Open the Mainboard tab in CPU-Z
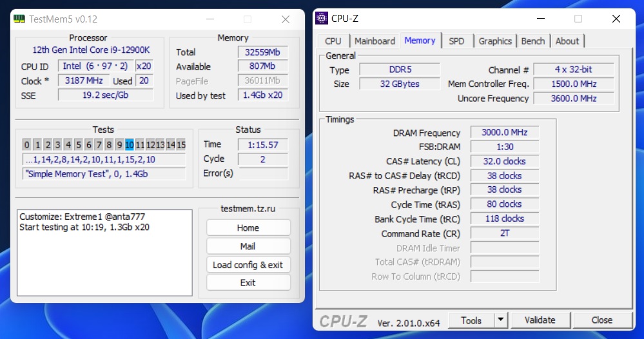The height and width of the screenshot is (339, 644). point(375,41)
